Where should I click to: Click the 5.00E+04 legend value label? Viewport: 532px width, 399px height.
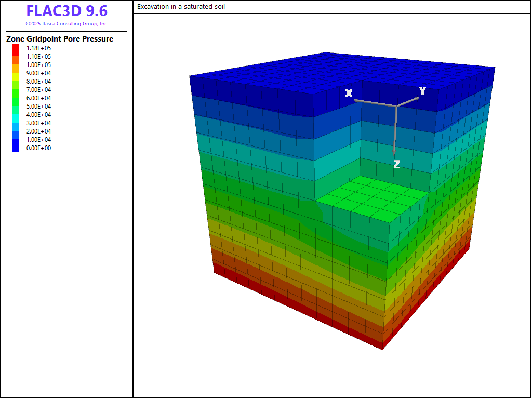(39, 107)
